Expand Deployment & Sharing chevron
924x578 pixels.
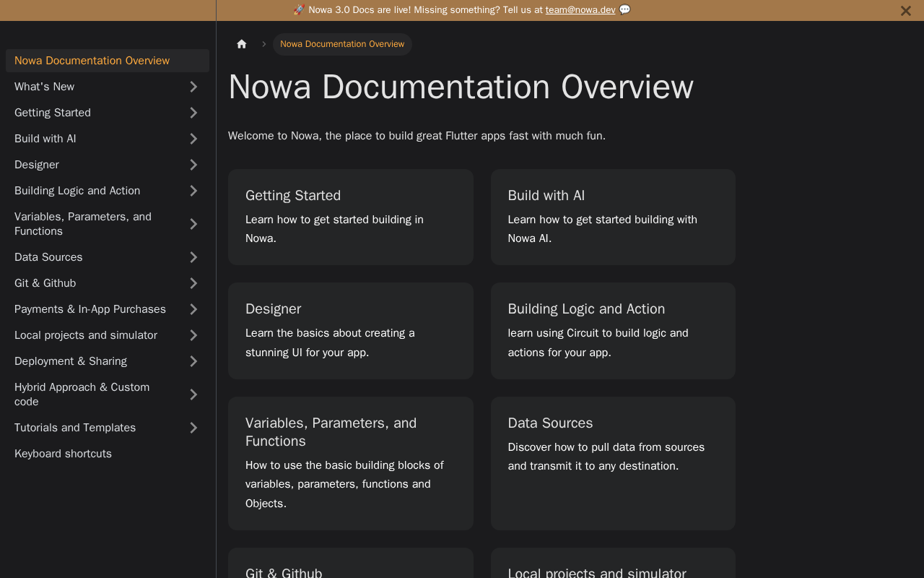click(x=193, y=361)
